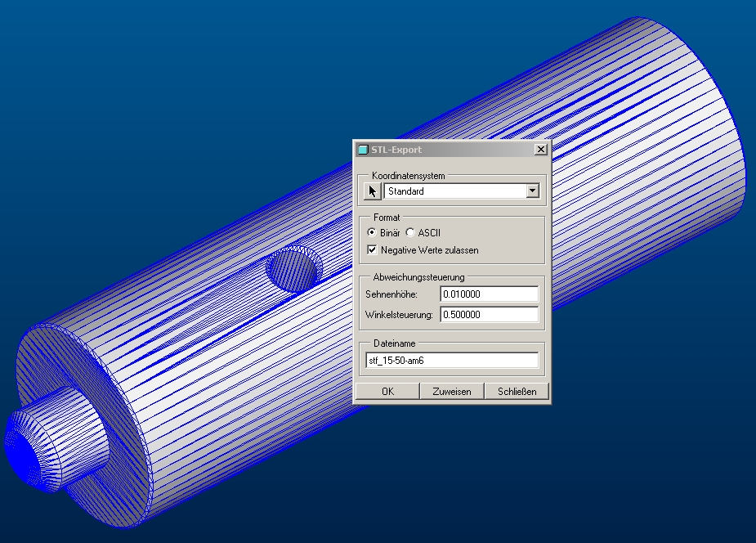
Task: Confirm export with the OK button
Action: point(387,391)
